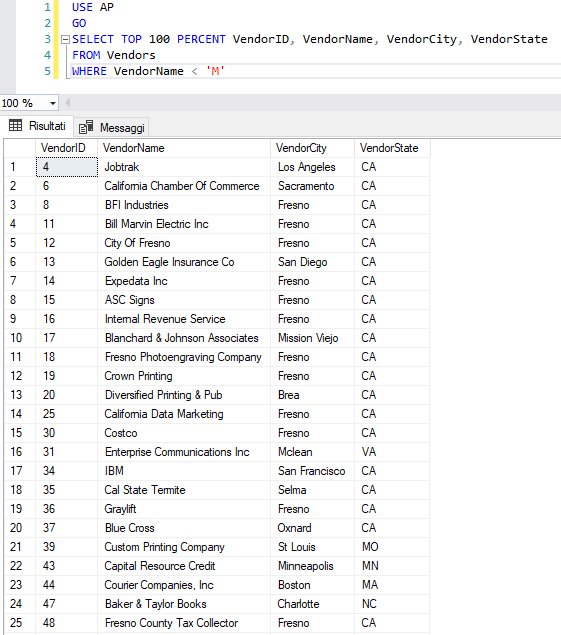Select the Charlotte city cell
The height and width of the screenshot is (635, 561).
pos(312,605)
